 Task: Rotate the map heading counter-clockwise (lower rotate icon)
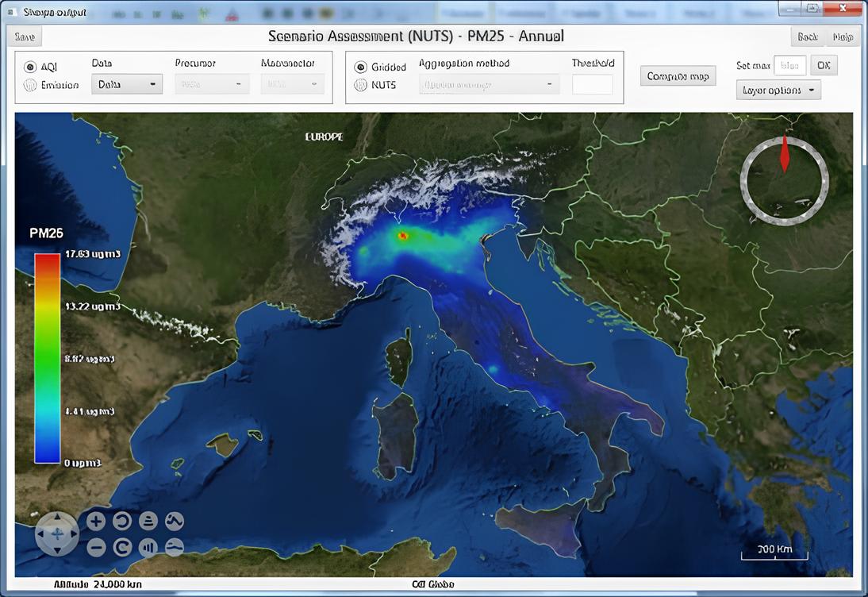click(122, 548)
